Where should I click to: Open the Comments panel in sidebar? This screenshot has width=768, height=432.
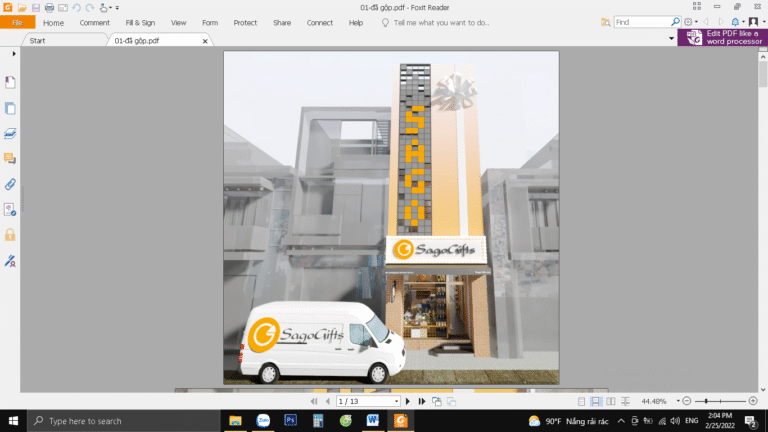[10, 159]
